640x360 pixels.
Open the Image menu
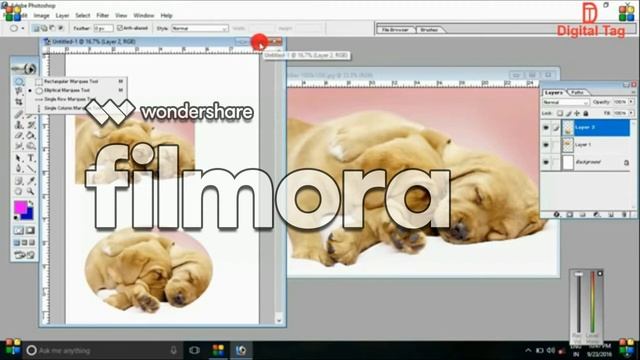click(41, 16)
